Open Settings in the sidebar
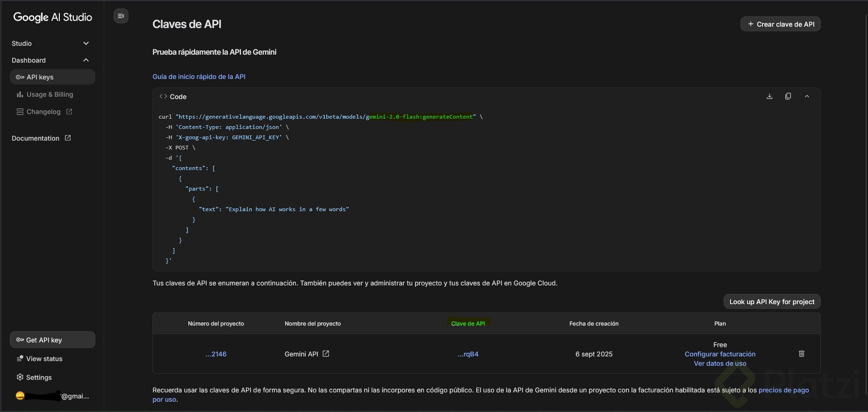This screenshot has height=412, width=868. click(x=34, y=377)
